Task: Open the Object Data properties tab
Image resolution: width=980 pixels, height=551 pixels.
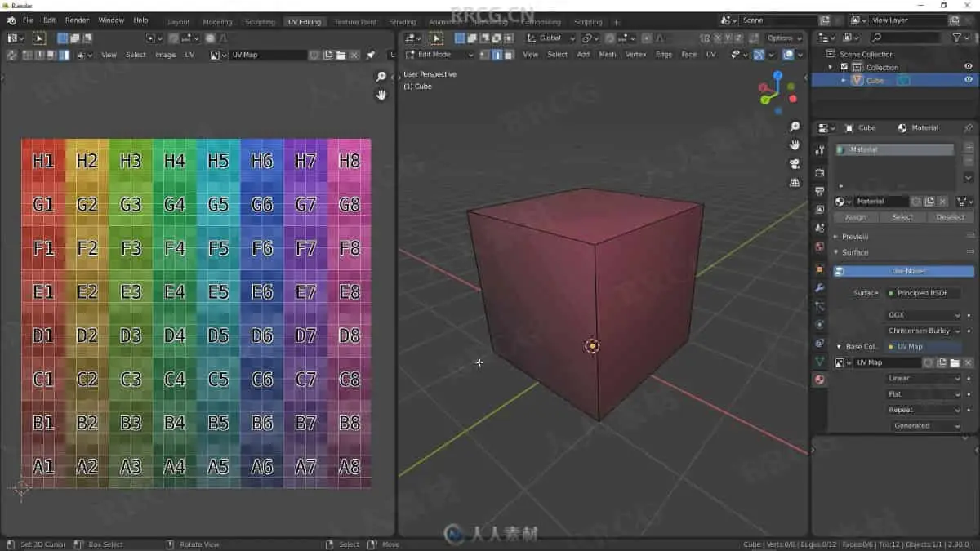Action: 820,361
